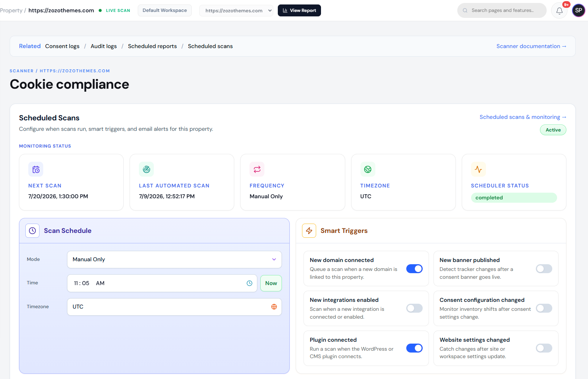Viewport: 588px width, 379px height.
Task: Click the Scan Schedule clock icon
Action: pos(32,231)
